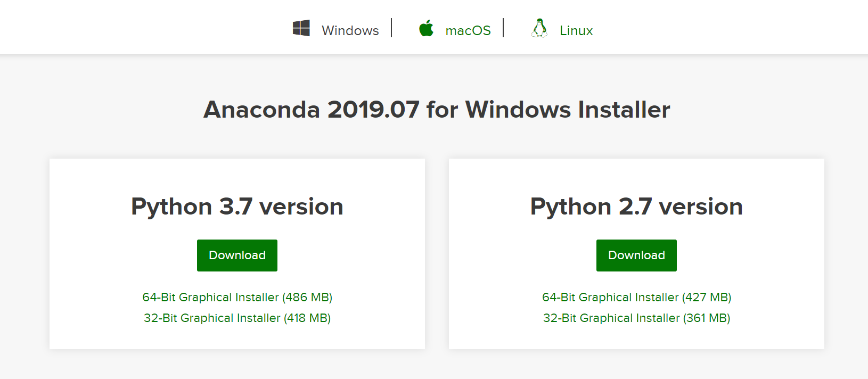The image size is (868, 379).
Task: Click the Python 2.7 version heading
Action: [x=636, y=207]
